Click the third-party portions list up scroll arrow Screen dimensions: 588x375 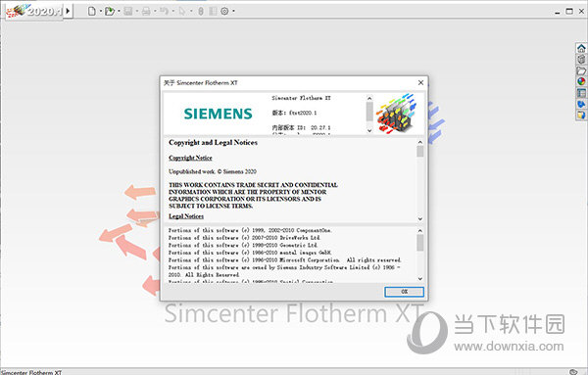pyautogui.click(x=420, y=230)
